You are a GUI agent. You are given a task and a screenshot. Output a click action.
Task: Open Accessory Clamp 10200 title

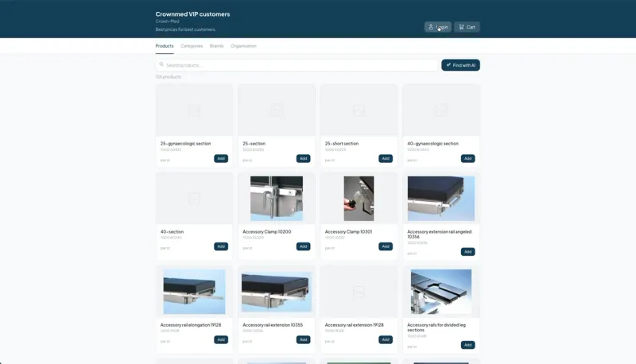coord(267,232)
